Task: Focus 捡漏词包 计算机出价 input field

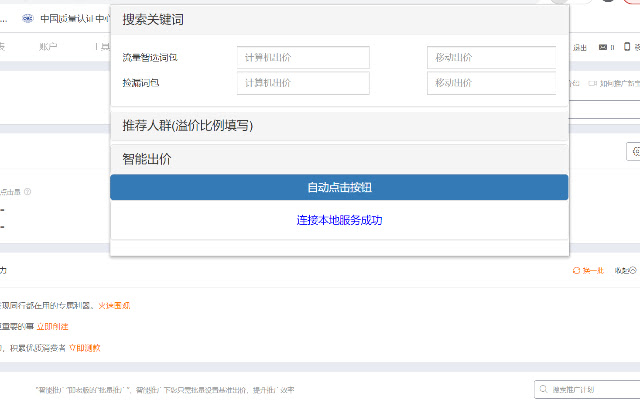Action: (303, 83)
